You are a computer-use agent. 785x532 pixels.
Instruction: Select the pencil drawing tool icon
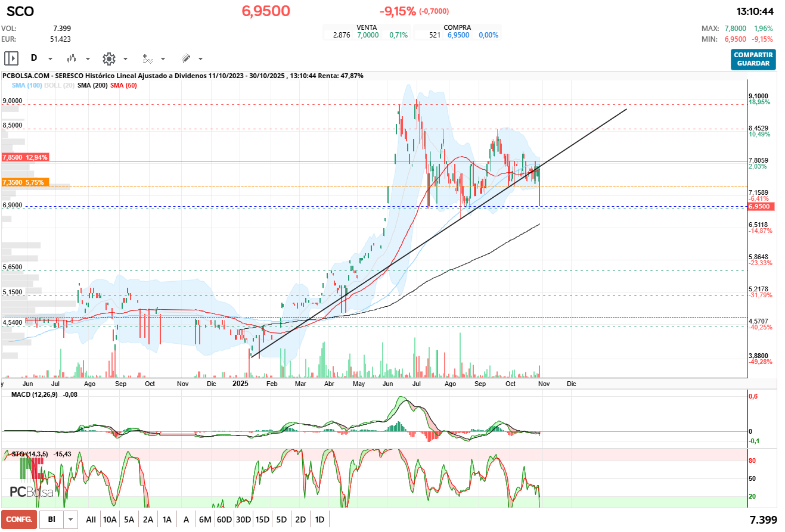(x=185, y=58)
